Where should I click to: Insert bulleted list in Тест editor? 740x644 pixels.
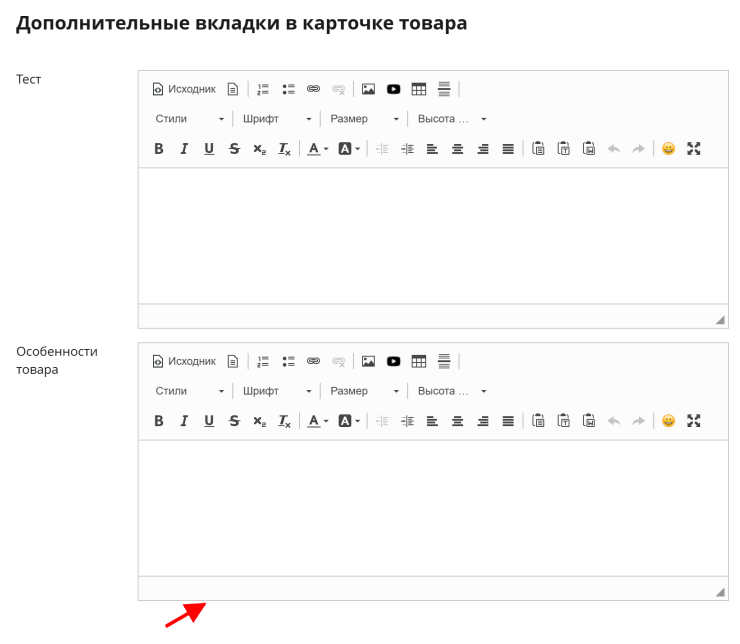pos(288,89)
